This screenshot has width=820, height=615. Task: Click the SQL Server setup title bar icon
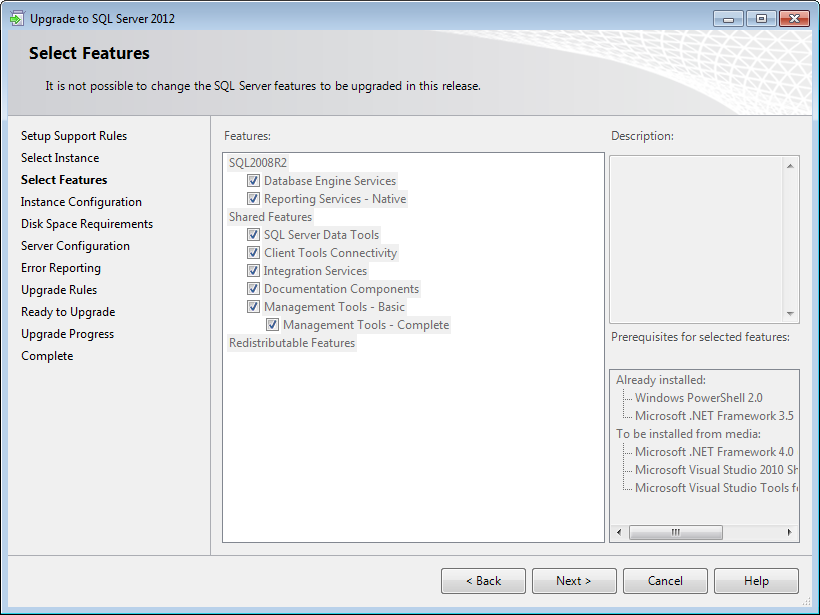coord(17,18)
